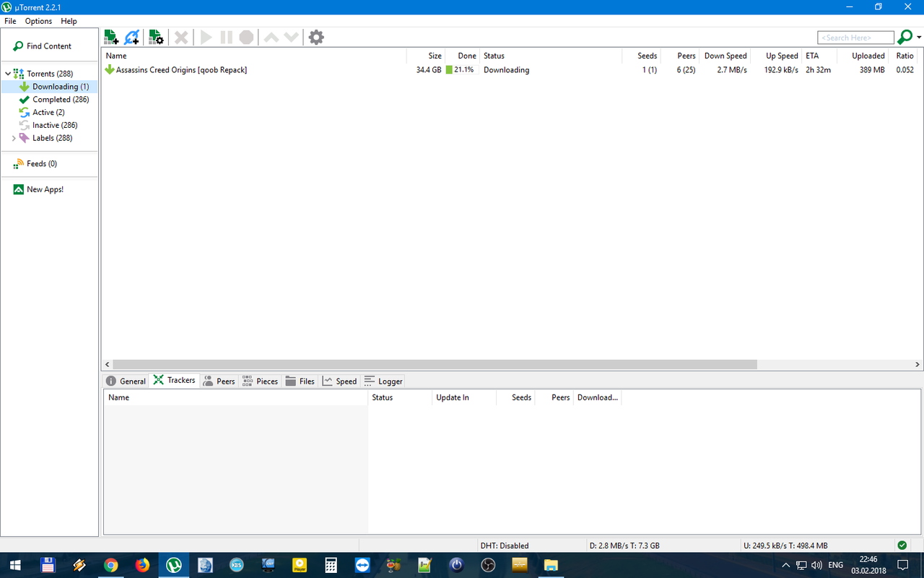Sort by ETA column header
The width and height of the screenshot is (924, 578).
(819, 56)
